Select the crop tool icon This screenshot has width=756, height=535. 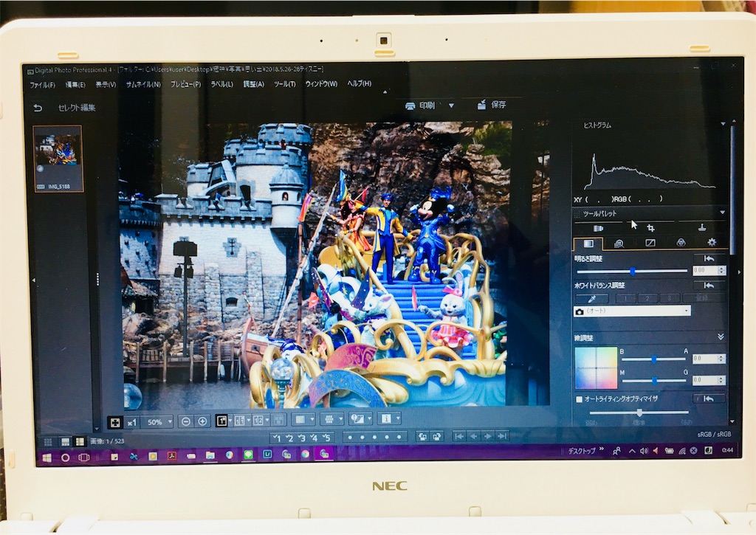[x=650, y=228]
